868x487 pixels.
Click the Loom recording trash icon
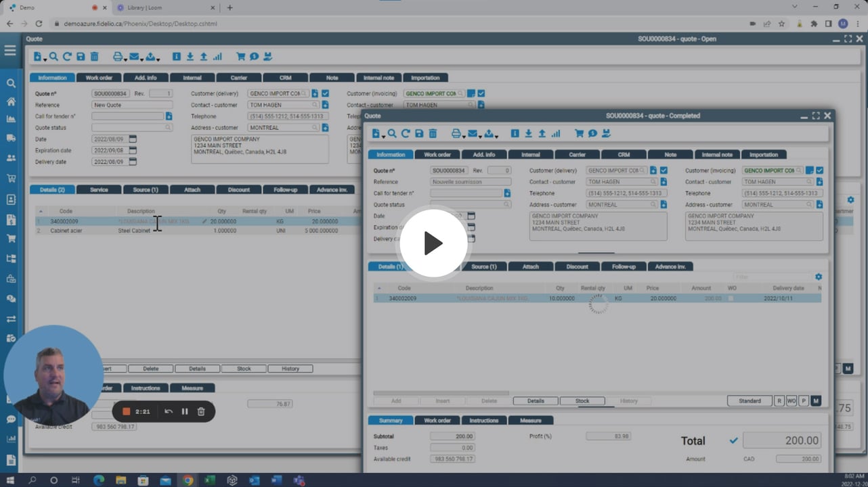pos(201,411)
